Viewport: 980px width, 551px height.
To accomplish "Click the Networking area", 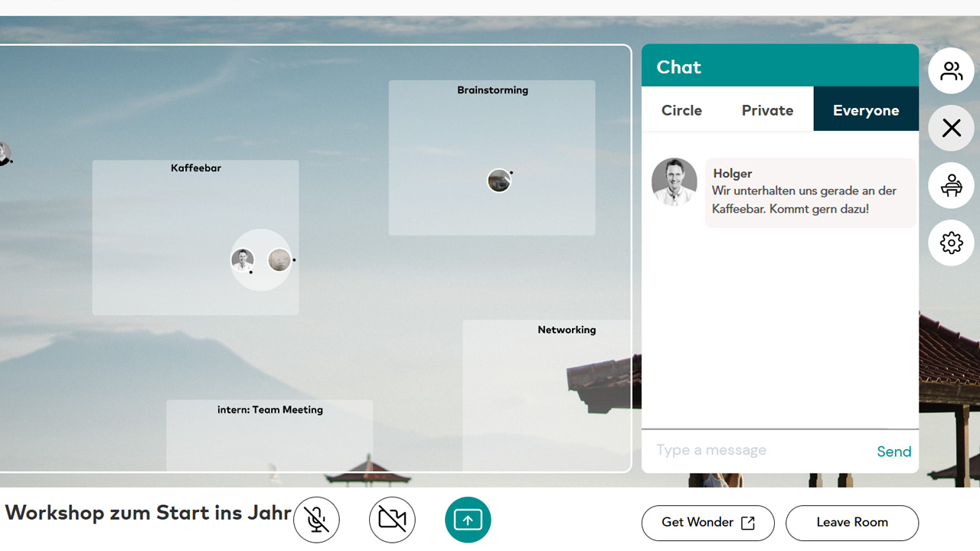I will [x=546, y=398].
